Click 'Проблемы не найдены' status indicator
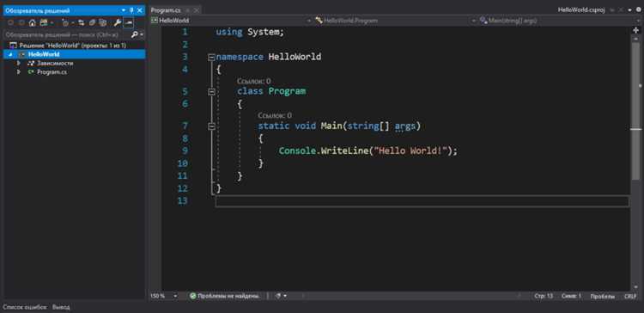 (228, 296)
